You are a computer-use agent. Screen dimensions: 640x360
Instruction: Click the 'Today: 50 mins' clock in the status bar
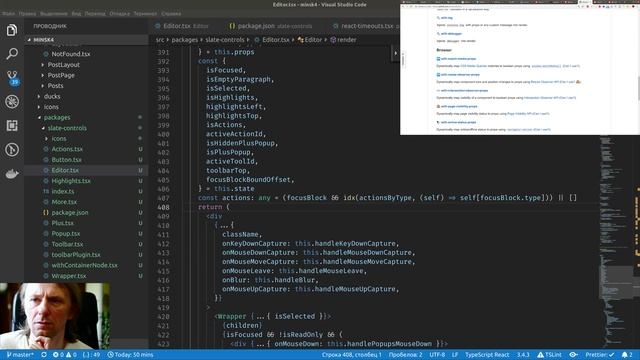pyautogui.click(x=130, y=355)
